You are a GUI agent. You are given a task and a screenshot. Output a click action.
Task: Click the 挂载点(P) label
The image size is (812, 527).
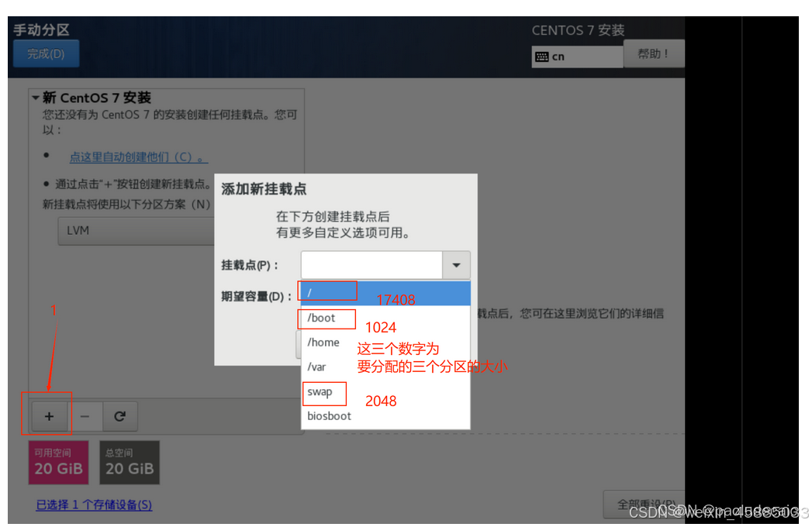251,266
